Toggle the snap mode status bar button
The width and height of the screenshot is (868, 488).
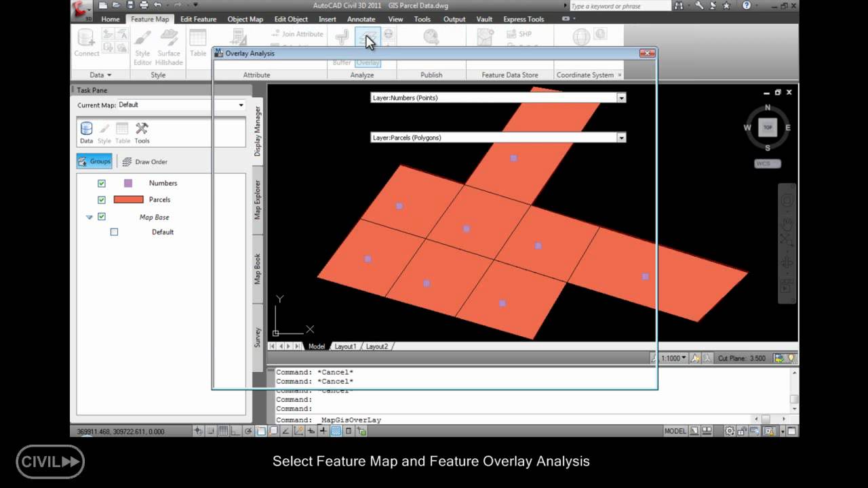210,431
